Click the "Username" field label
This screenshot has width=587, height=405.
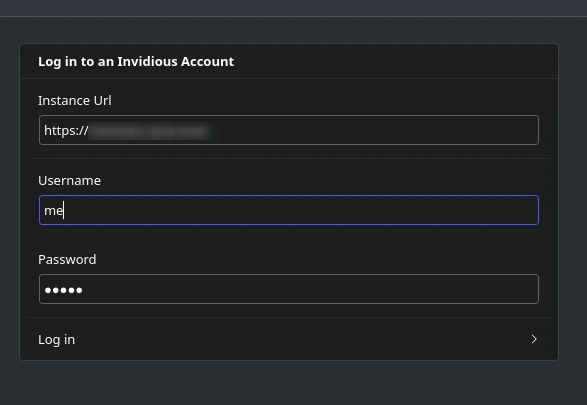[x=69, y=181]
